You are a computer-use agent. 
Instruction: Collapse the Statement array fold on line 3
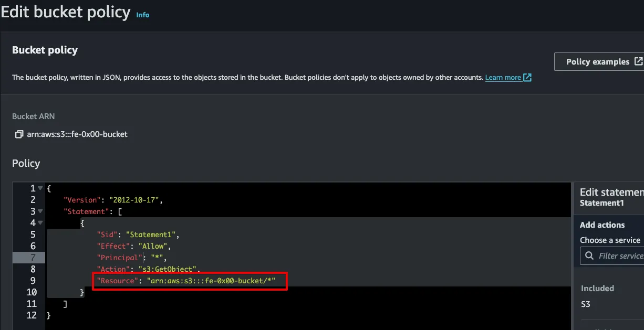pyautogui.click(x=40, y=211)
